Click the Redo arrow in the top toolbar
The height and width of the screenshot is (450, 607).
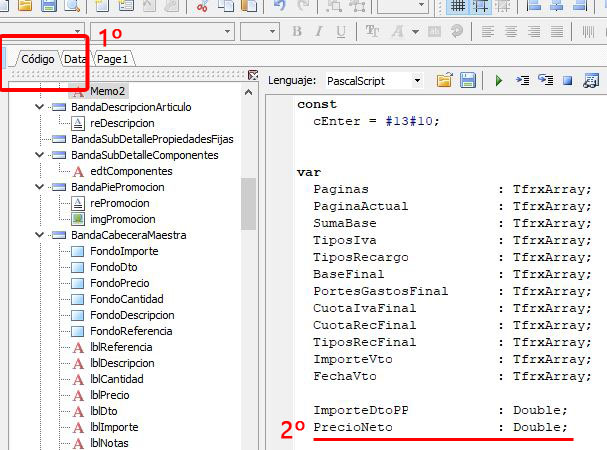[x=305, y=5]
